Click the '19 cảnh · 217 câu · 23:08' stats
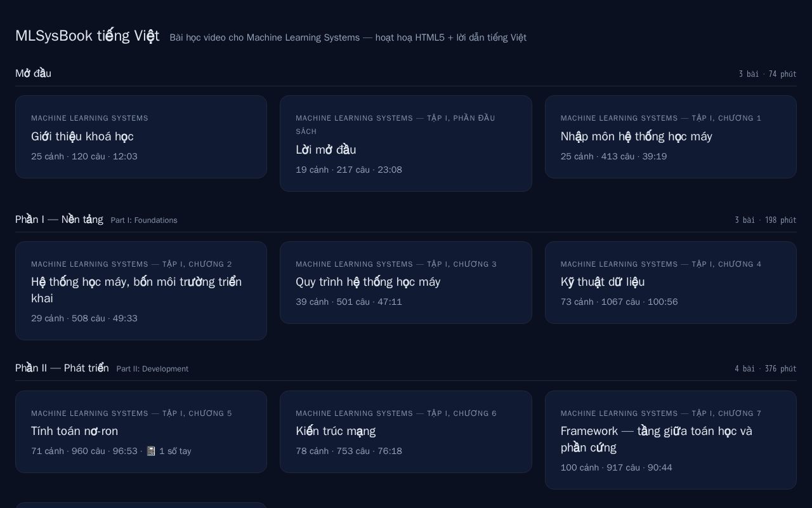This screenshot has height=508, width=812. (x=349, y=170)
